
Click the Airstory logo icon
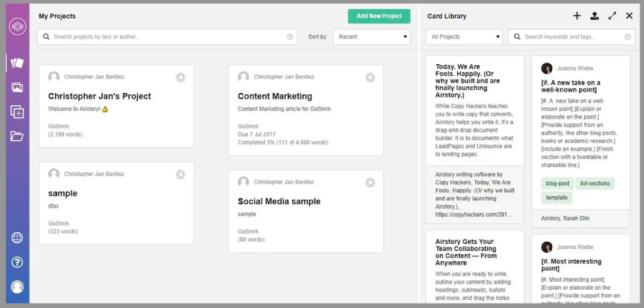17,26
